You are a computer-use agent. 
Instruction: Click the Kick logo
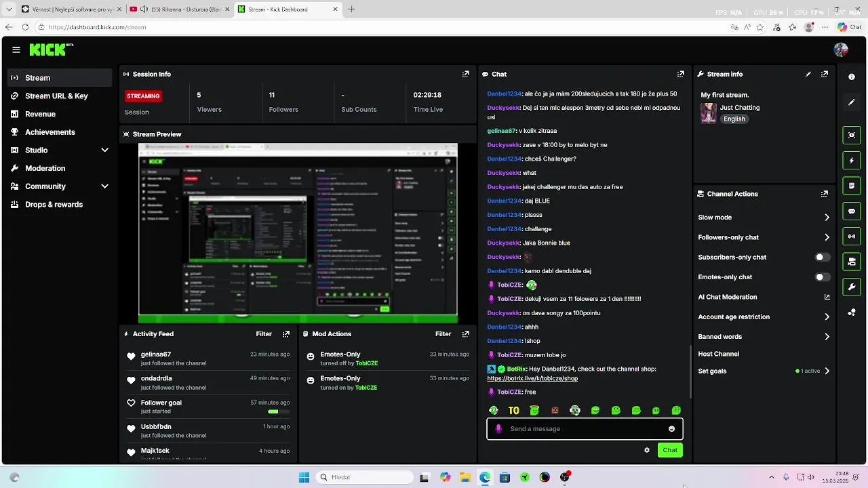(x=51, y=49)
